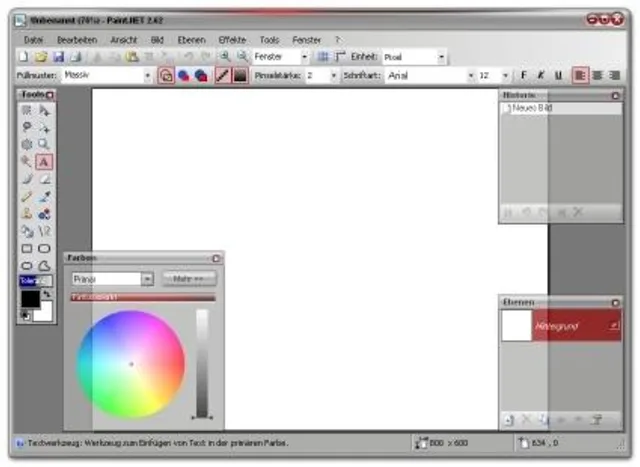Click the New image toolbar icon

24,57
